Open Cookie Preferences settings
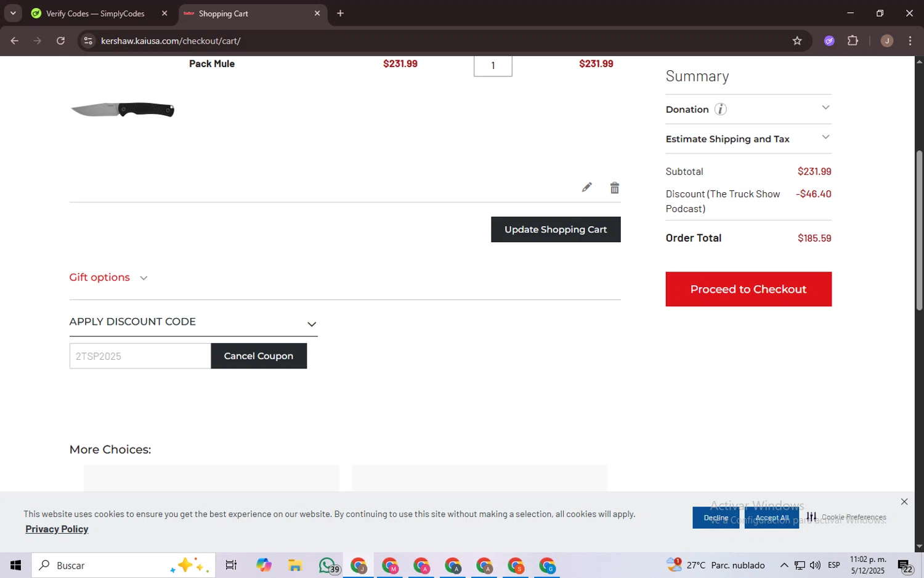This screenshot has height=578, width=924. pyautogui.click(x=846, y=517)
